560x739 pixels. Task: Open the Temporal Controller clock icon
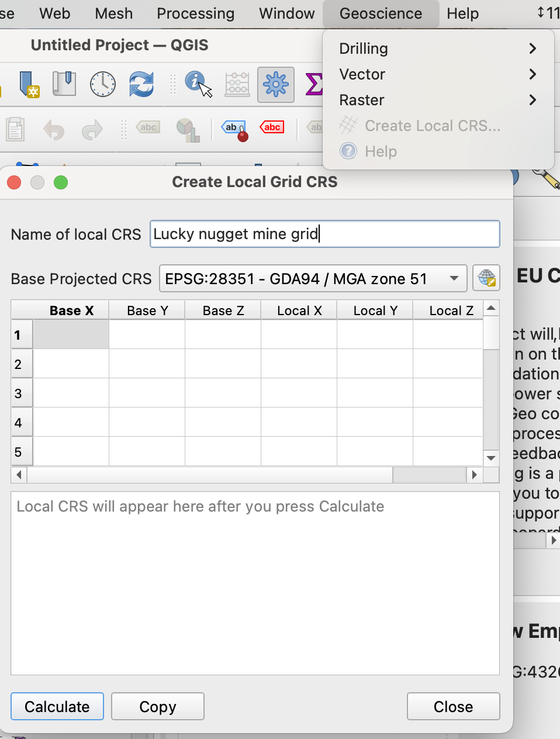coord(102,84)
